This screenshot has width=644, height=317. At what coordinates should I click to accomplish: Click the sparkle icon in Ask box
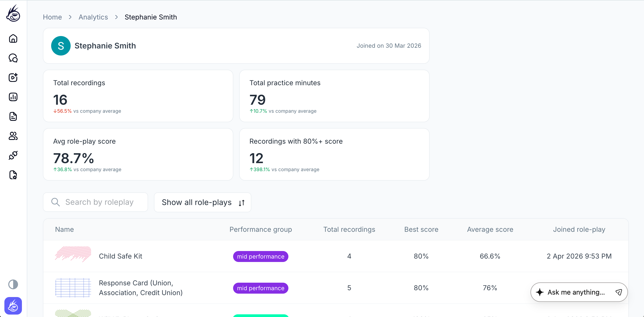pos(540,292)
